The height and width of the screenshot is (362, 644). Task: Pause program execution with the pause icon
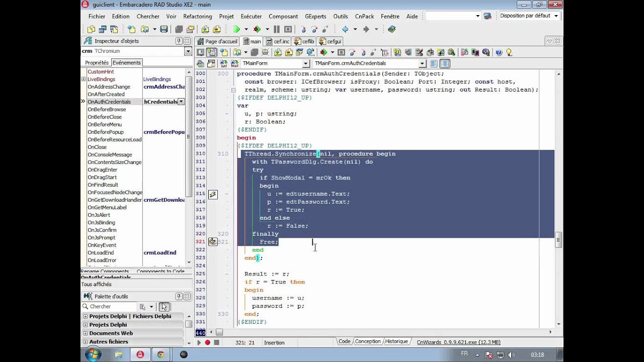[276, 29]
